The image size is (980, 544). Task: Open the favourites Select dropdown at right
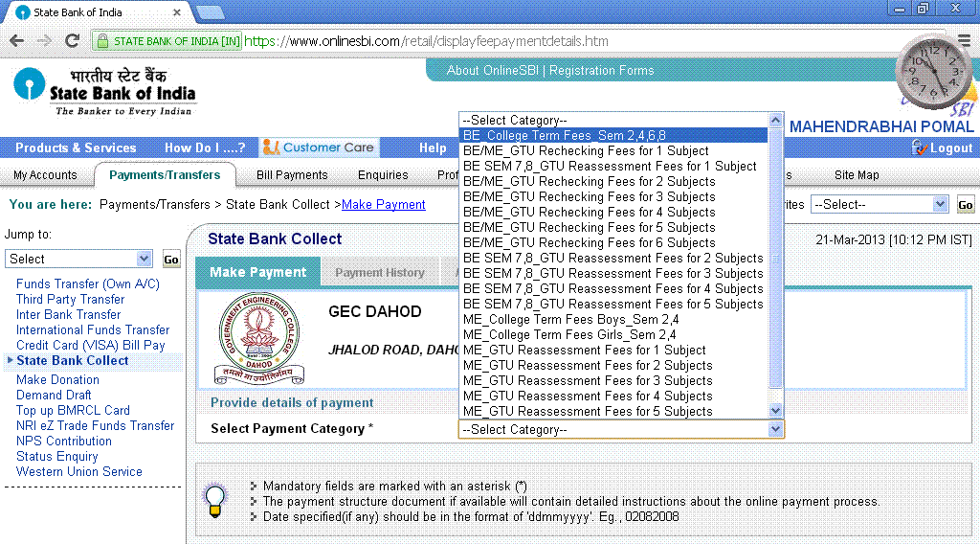coord(879,204)
